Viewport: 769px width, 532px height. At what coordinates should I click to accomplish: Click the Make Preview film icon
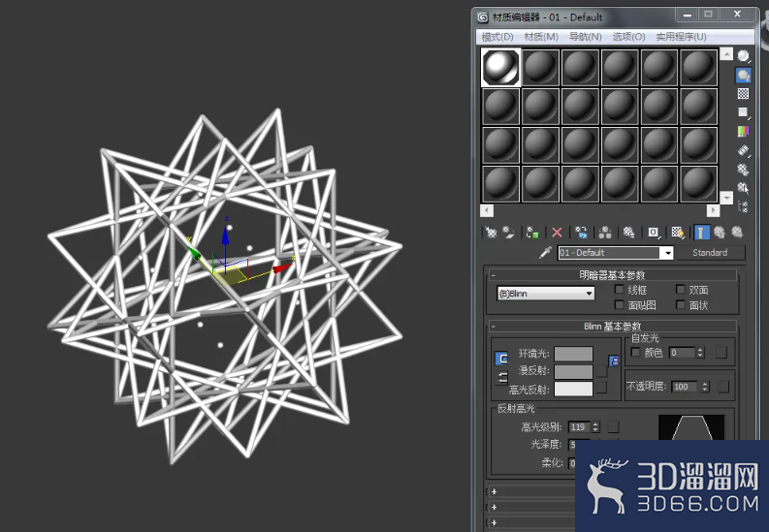coord(744,150)
